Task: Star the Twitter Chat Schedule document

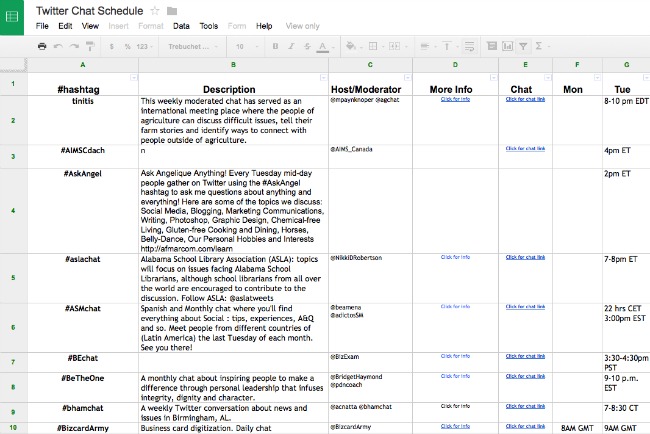Action: coord(155,11)
